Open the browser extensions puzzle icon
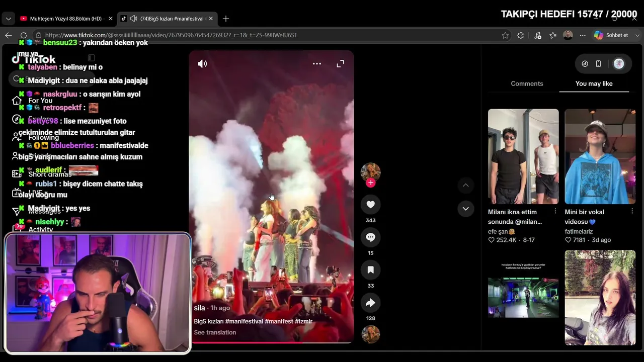The width and height of the screenshot is (644, 362). pos(521,35)
